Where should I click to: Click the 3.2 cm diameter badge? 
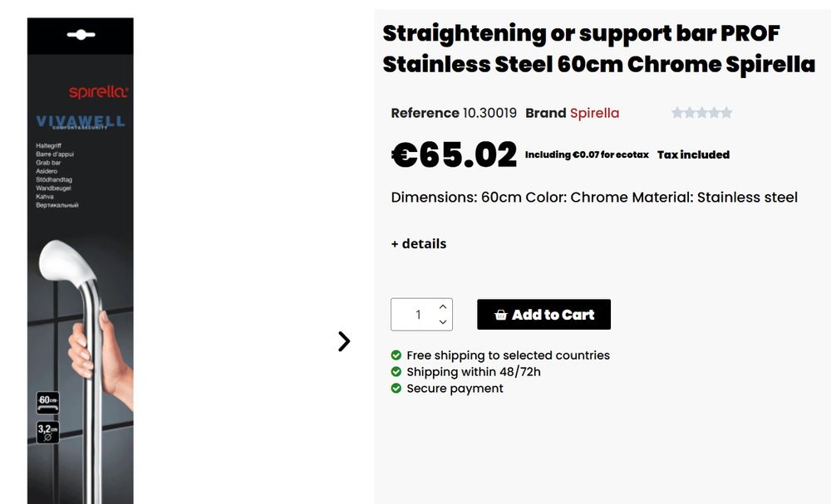point(48,432)
